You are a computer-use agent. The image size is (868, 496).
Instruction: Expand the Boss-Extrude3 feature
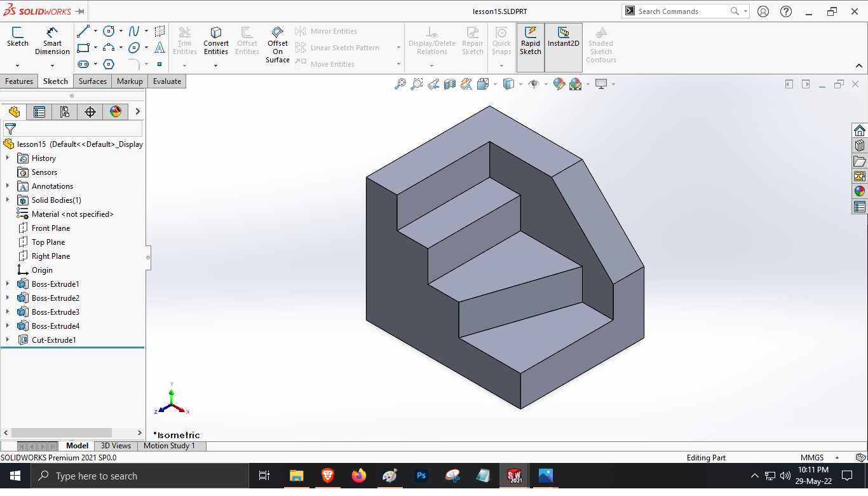click(x=8, y=312)
